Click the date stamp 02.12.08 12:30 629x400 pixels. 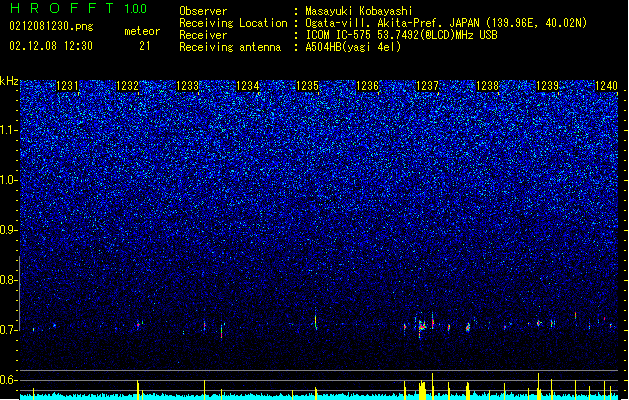click(51, 46)
